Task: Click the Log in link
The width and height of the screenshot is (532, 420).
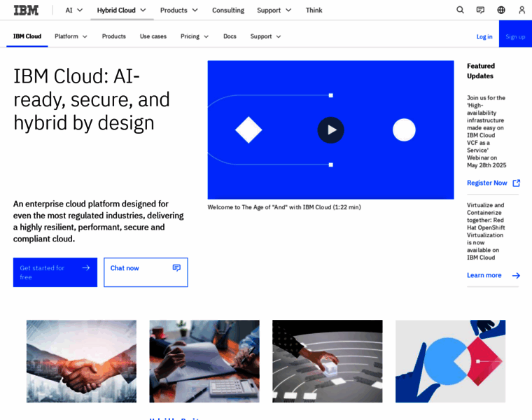Action: click(x=484, y=36)
